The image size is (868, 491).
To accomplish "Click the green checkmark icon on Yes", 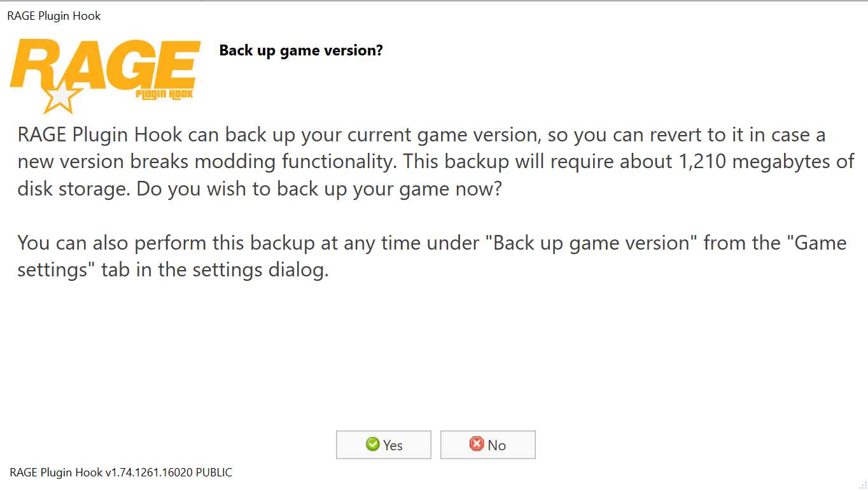I will pyautogui.click(x=373, y=445).
